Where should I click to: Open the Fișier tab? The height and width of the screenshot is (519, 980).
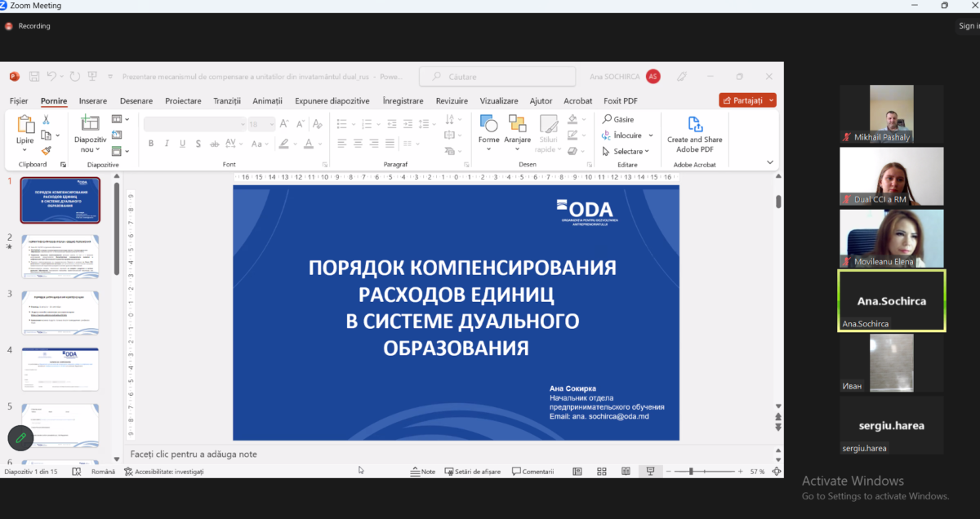[19, 101]
